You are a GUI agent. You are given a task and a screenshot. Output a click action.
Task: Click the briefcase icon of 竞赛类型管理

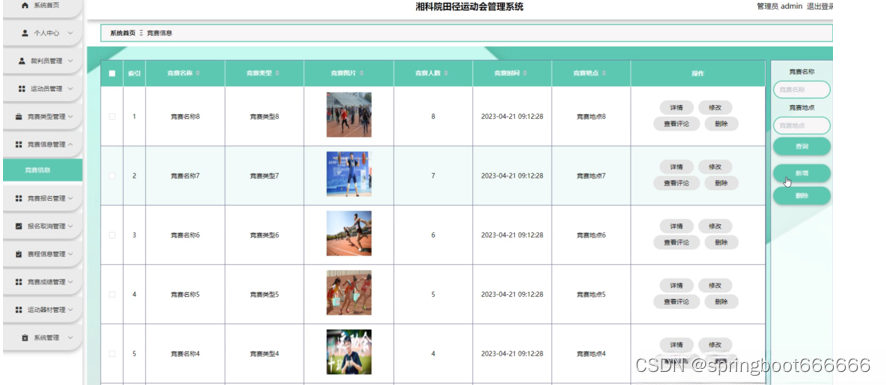[19, 116]
